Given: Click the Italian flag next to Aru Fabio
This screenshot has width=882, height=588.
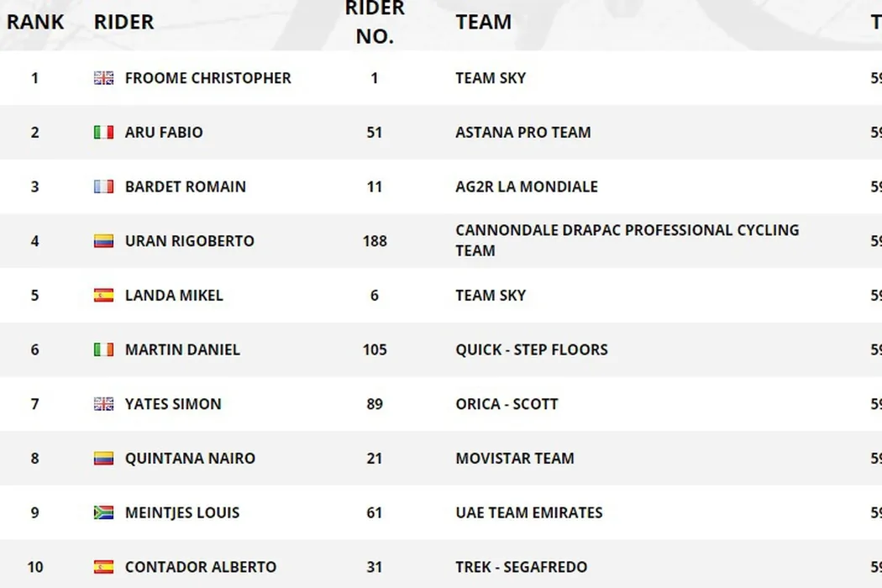Looking at the screenshot, I should [x=103, y=133].
